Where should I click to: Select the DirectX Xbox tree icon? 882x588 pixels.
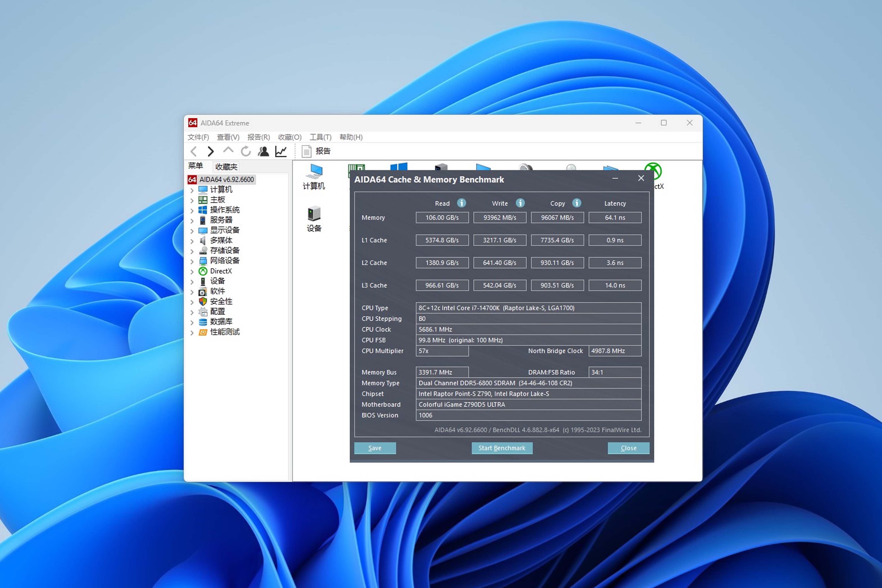[x=203, y=271]
